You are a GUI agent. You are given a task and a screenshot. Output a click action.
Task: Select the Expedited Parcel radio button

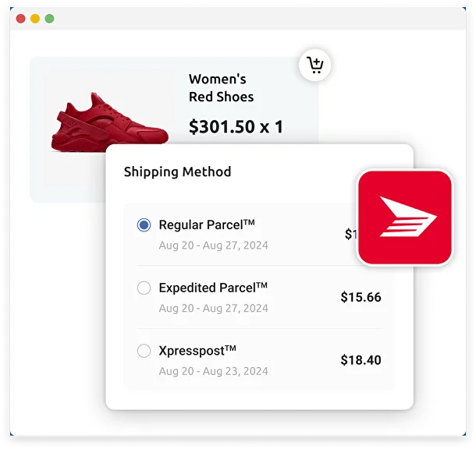(x=144, y=288)
